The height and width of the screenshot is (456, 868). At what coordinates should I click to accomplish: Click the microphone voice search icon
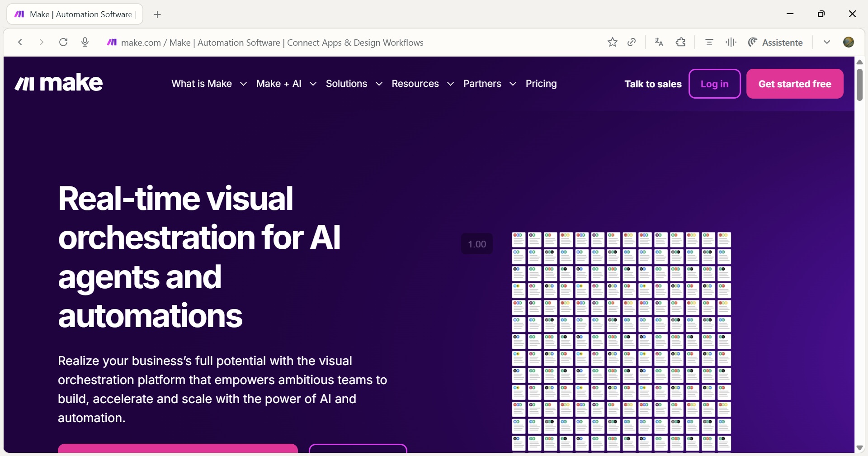[85, 42]
